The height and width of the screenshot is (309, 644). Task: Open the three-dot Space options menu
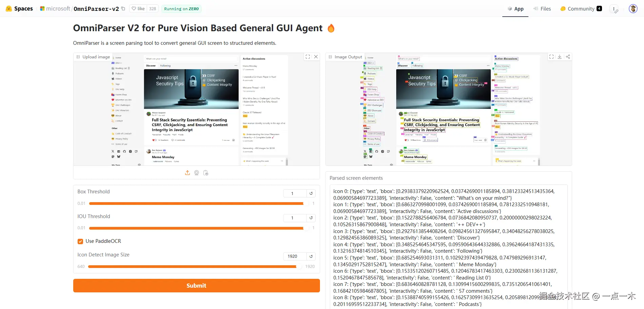(x=614, y=9)
